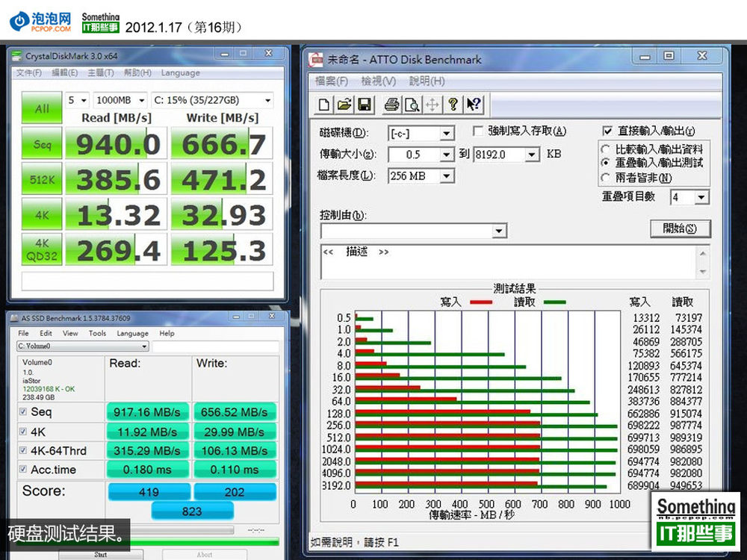The image size is (747, 560).
Task: Open the 說明(H) menu in ATTO
Action: coord(427,81)
